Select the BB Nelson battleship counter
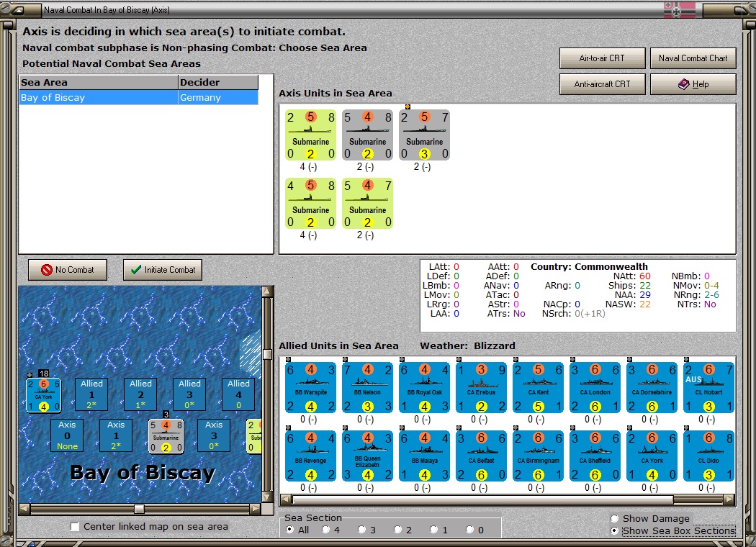This screenshot has width=756, height=547. (x=367, y=388)
